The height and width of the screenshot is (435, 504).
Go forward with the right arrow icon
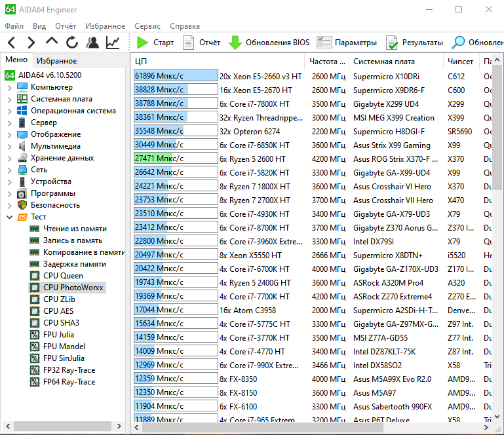point(31,43)
